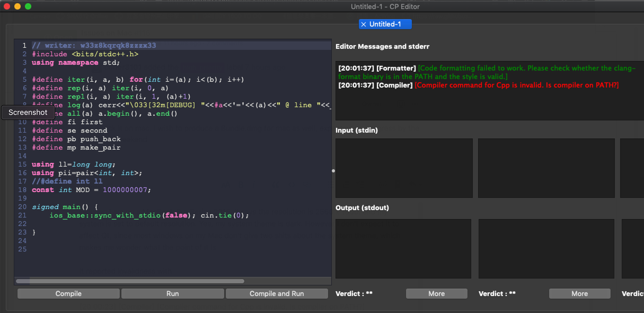Viewport: 644px width, 313px height.
Task: Click line number 1 in the editor gutter
Action: pos(24,45)
